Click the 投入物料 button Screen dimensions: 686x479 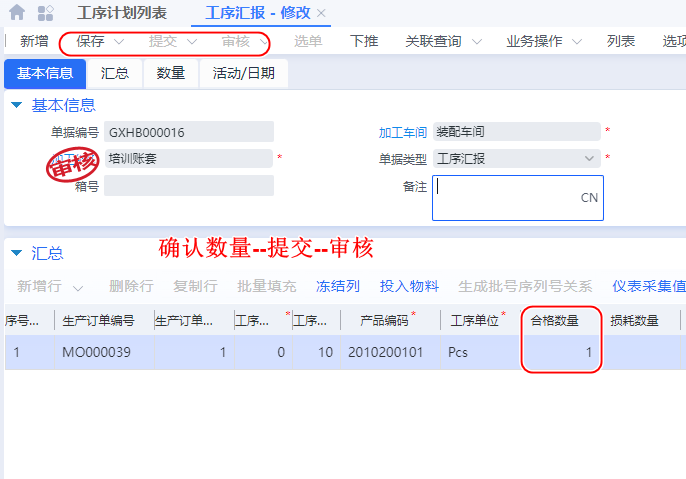[x=409, y=286]
